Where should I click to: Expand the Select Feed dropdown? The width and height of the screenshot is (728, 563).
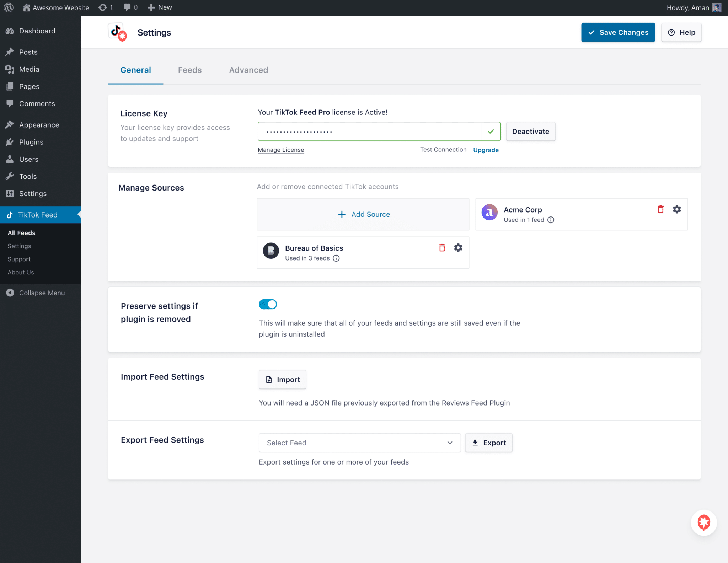[359, 443]
